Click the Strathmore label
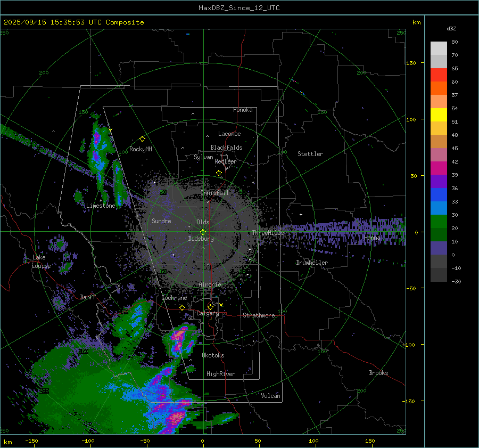This screenshot has height=448, width=479. 259,315
